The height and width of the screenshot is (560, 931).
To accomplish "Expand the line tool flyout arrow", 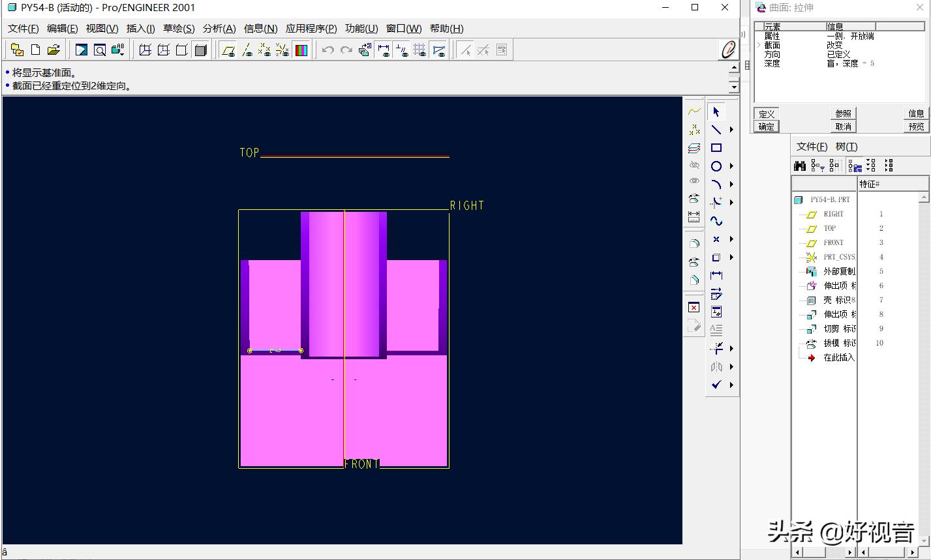I will coord(731,130).
